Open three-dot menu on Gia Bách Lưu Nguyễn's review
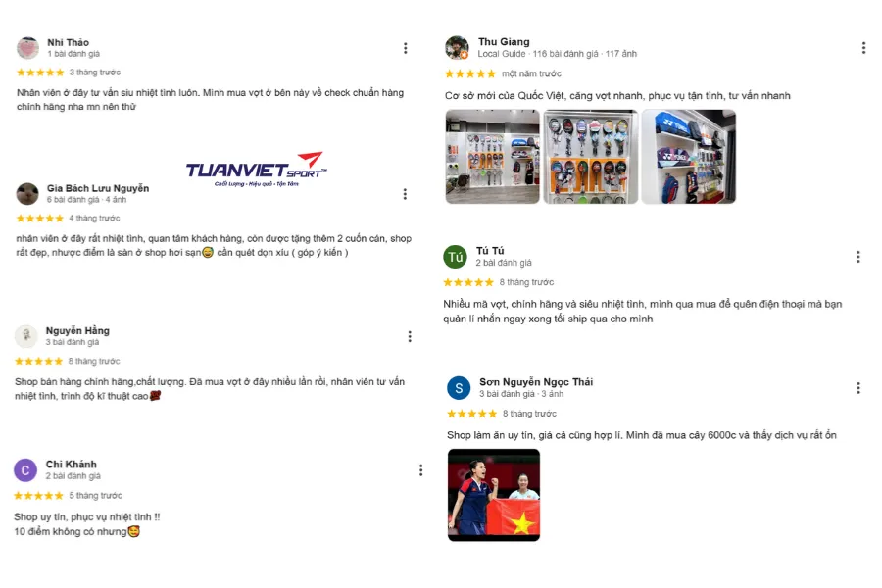 click(x=405, y=194)
